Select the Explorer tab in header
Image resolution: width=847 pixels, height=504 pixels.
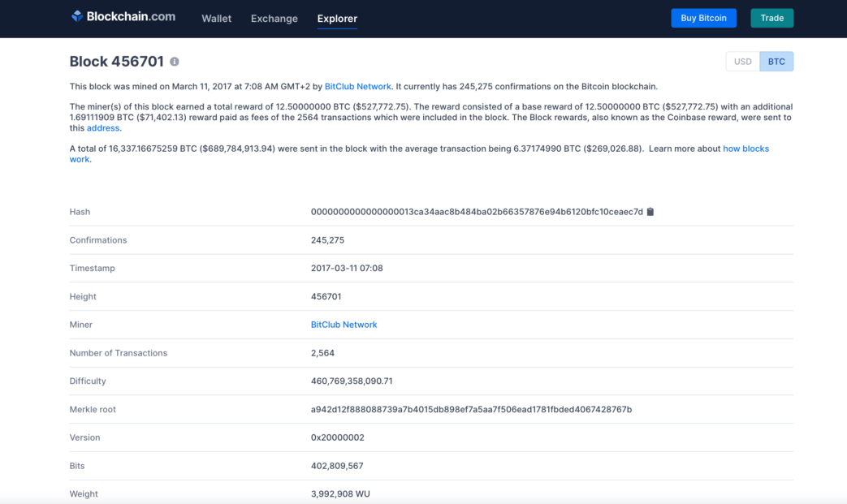337,19
